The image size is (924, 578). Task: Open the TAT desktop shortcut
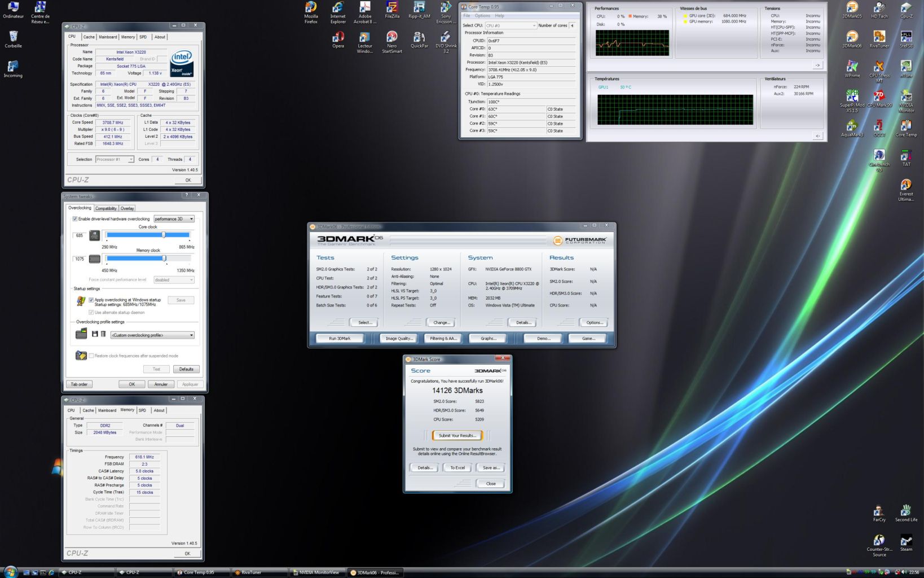(x=906, y=158)
